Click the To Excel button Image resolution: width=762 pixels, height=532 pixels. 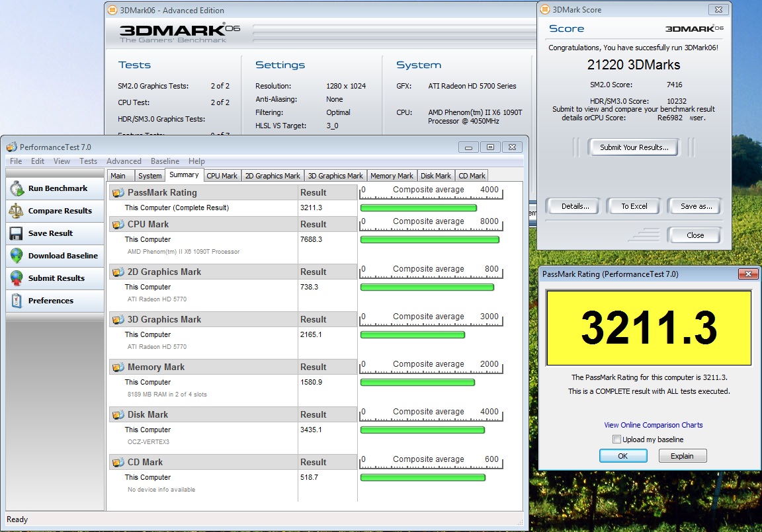pyautogui.click(x=634, y=206)
